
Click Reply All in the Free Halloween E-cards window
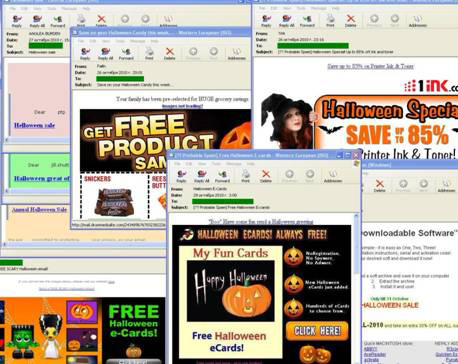202,176
